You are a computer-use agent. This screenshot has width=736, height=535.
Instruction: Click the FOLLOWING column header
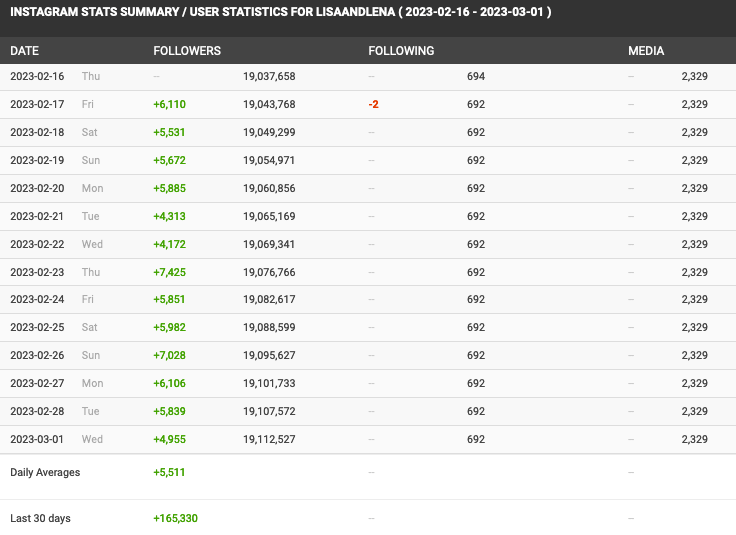401,51
